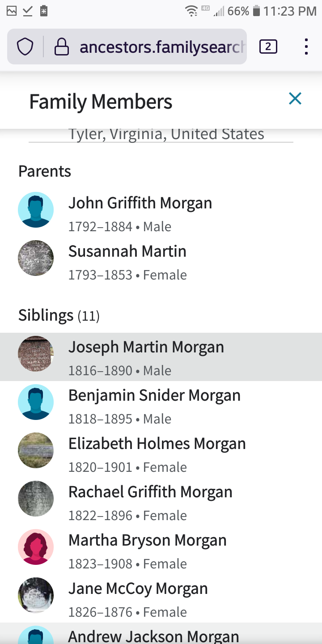
Task: Select John Griffith Morgan's name
Action: [140, 203]
